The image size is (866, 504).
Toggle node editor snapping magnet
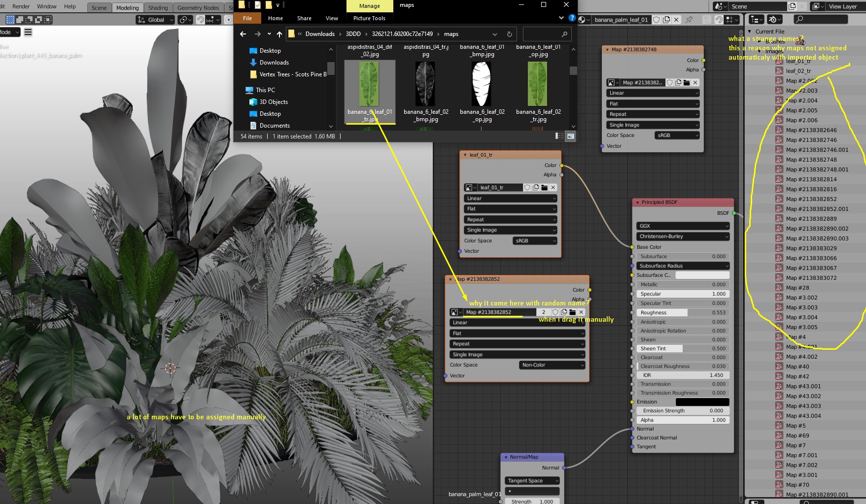pyautogui.click(x=719, y=20)
